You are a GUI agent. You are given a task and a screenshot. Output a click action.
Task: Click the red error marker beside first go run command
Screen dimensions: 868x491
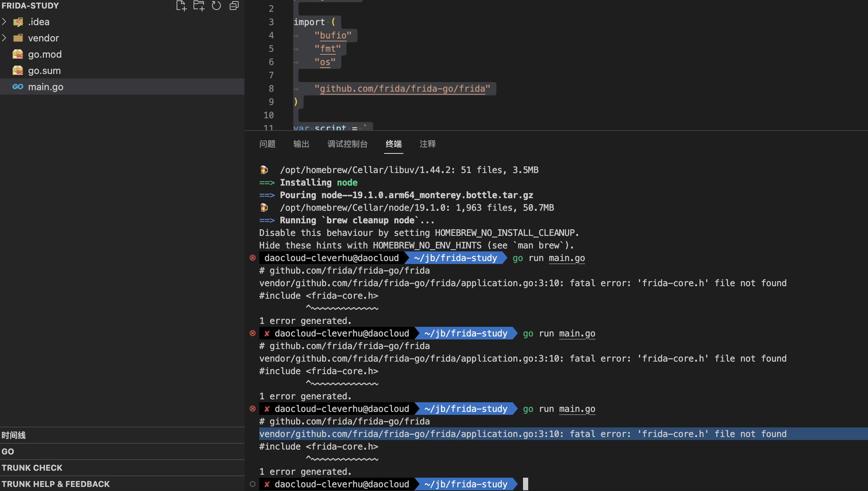[x=253, y=258]
